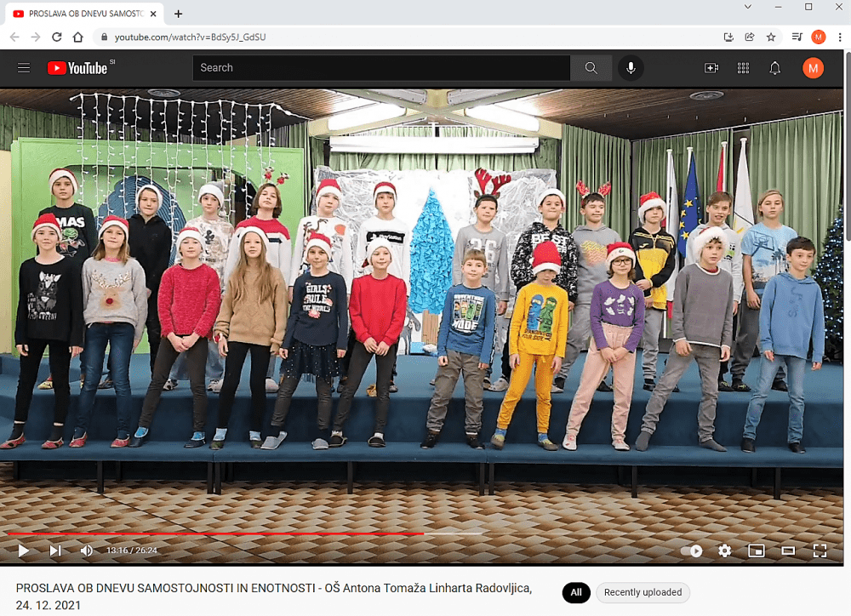This screenshot has width=851, height=616.
Task: Open video settings gear
Action: [724, 550]
